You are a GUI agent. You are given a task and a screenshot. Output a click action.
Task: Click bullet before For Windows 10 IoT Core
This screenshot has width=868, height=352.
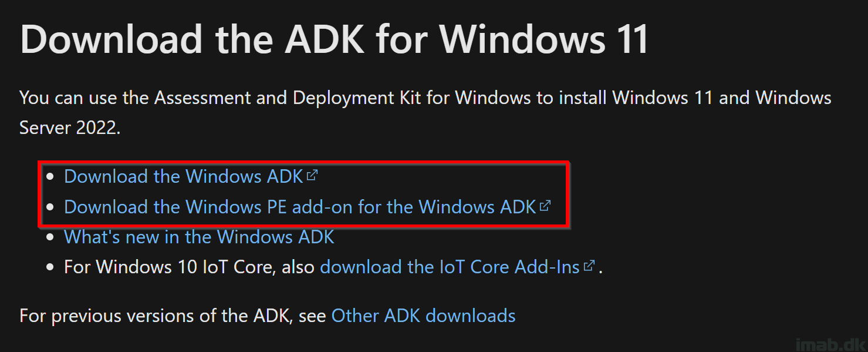click(x=50, y=267)
